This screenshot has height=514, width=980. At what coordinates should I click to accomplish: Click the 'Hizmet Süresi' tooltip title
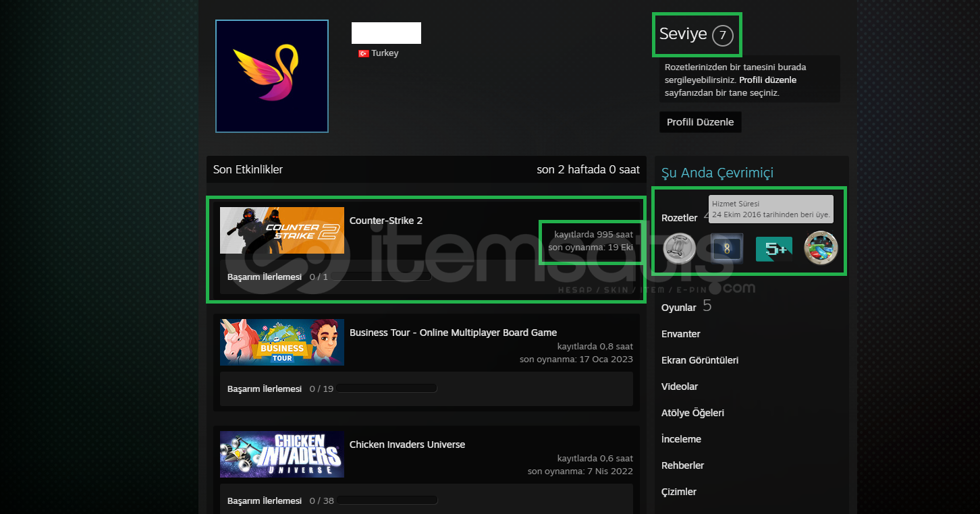[736, 204]
